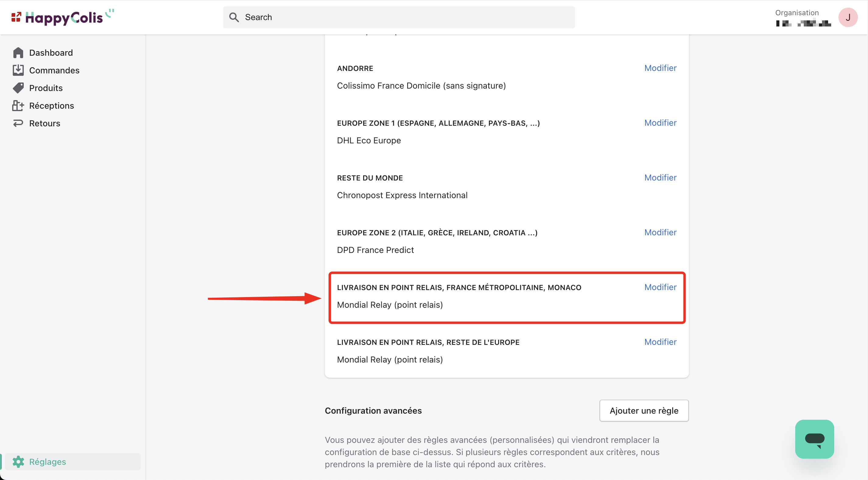Edit the Europe Zone 1 shipping rule
This screenshot has width=868, height=480.
(x=660, y=123)
